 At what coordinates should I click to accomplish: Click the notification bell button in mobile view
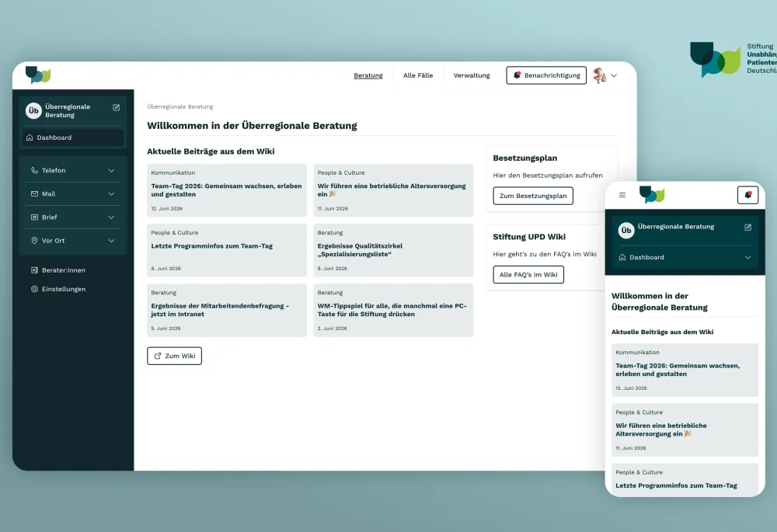747,195
